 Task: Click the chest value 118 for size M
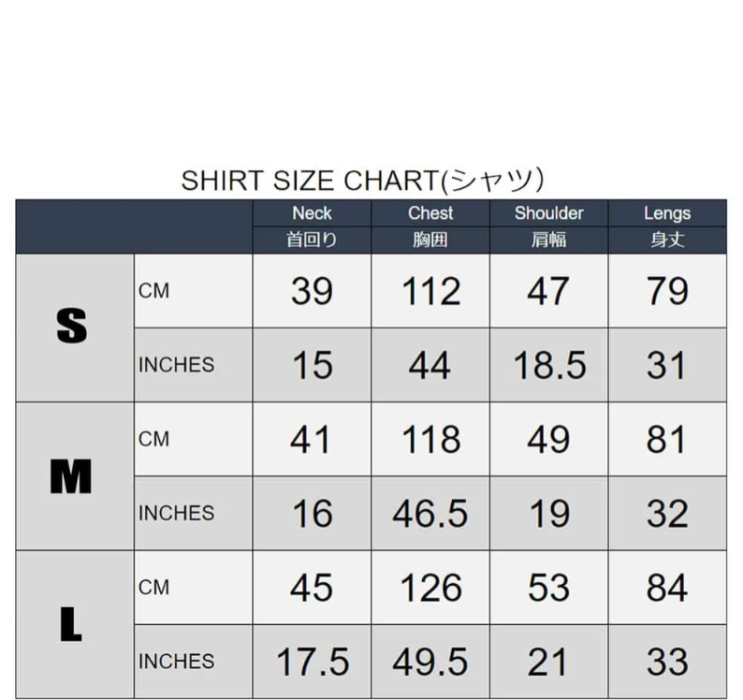click(430, 439)
